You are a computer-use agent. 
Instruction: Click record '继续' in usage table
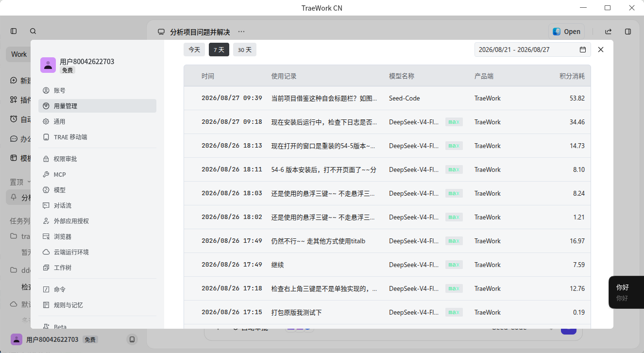point(278,265)
